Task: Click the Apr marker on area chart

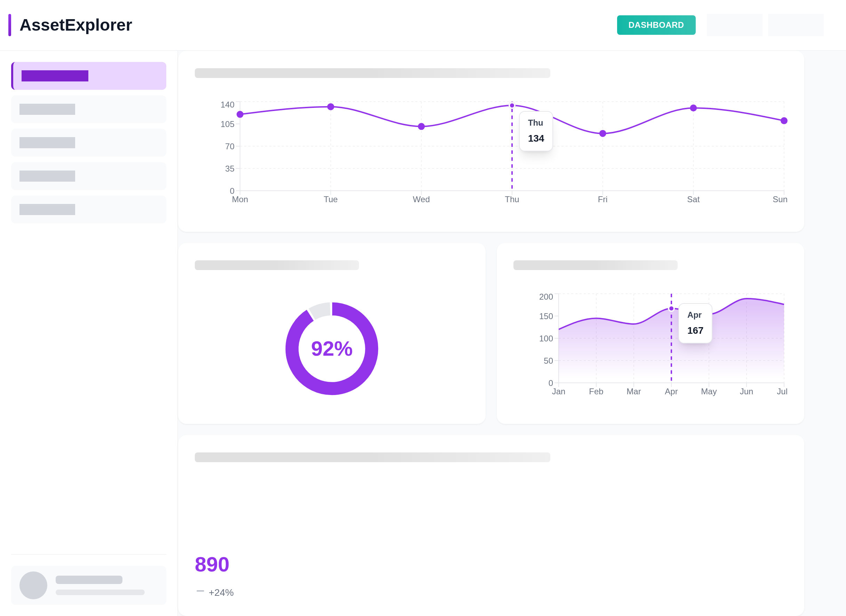Action: [x=671, y=309]
